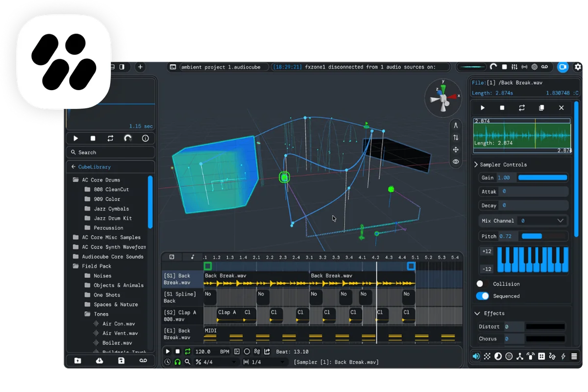Click the music note icon in sequencer header
This screenshot has height=392, width=588.
coord(192,257)
